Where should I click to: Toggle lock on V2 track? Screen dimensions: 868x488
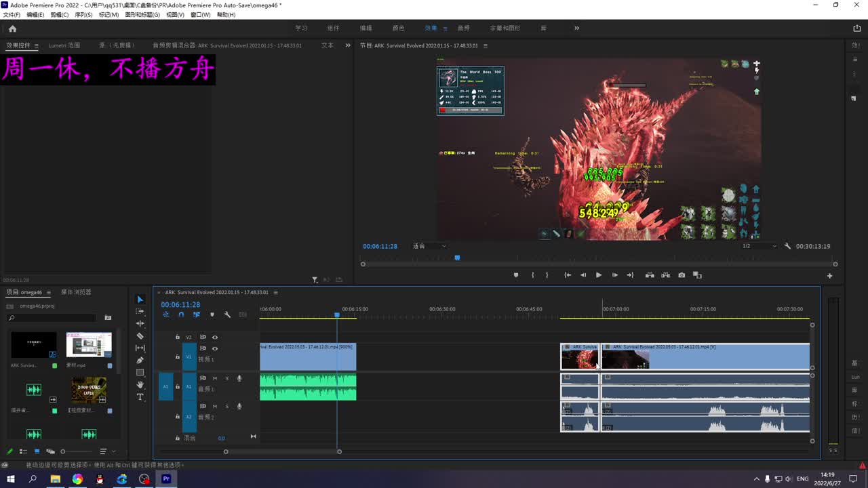coord(178,337)
